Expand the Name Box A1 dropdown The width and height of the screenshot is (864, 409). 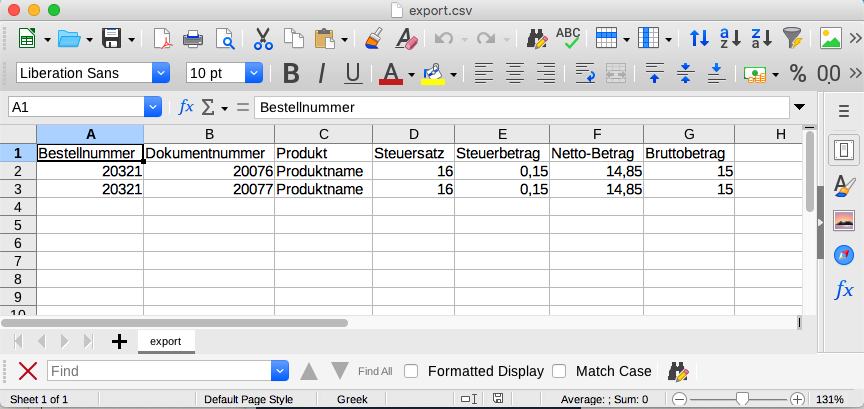click(152, 107)
